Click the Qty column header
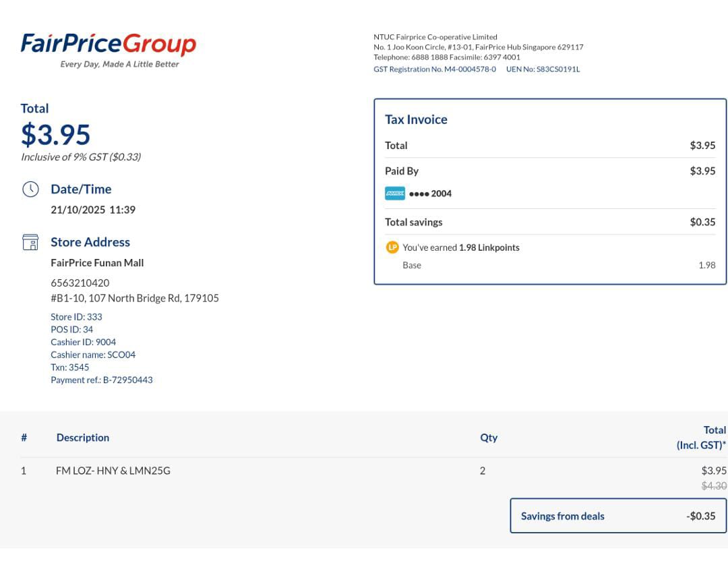The height and width of the screenshot is (561, 728). pos(489,438)
